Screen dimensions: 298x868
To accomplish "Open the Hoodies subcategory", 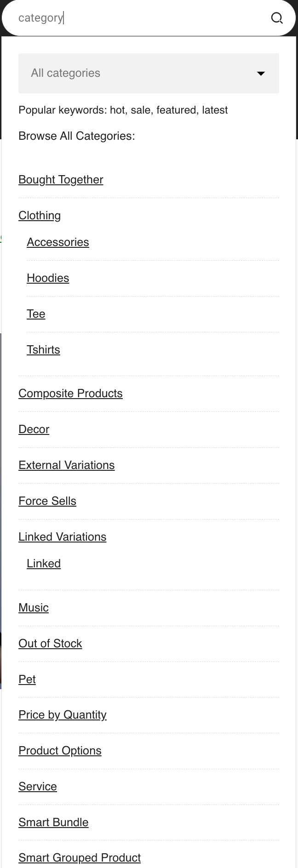I will coord(48,278).
